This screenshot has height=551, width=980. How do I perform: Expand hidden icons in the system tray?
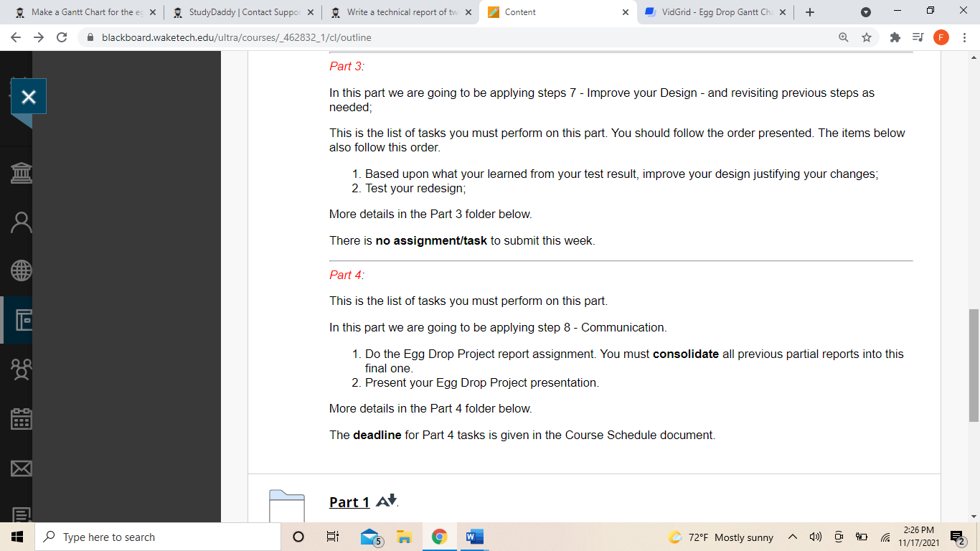tap(793, 536)
